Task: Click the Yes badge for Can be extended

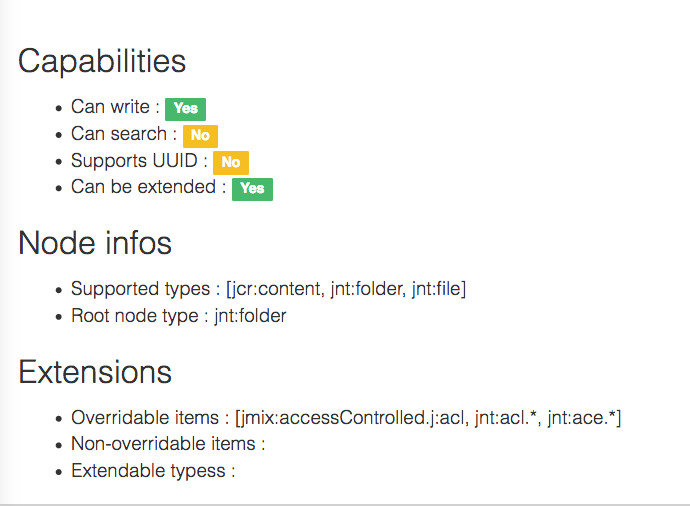Action: tap(252, 189)
